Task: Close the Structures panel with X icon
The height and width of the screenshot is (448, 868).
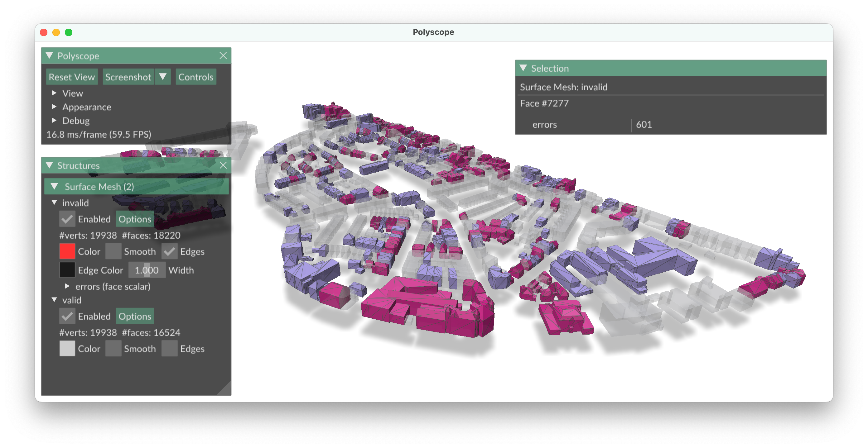Action: (x=223, y=165)
